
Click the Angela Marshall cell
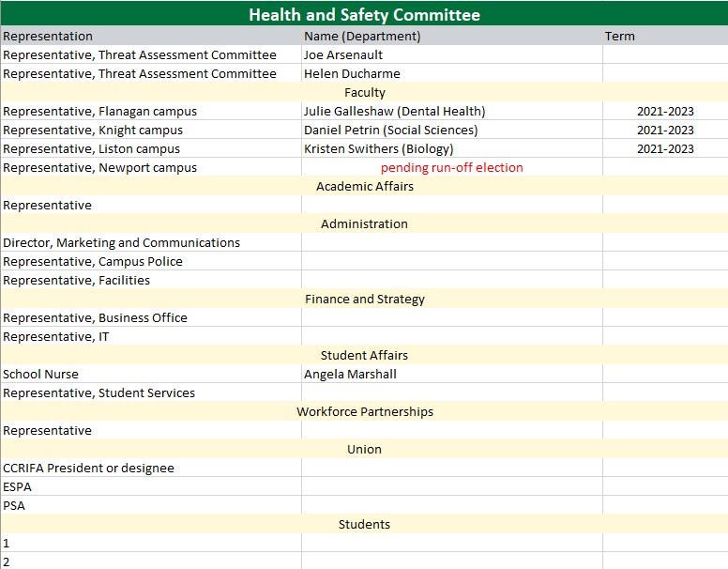[350, 374]
